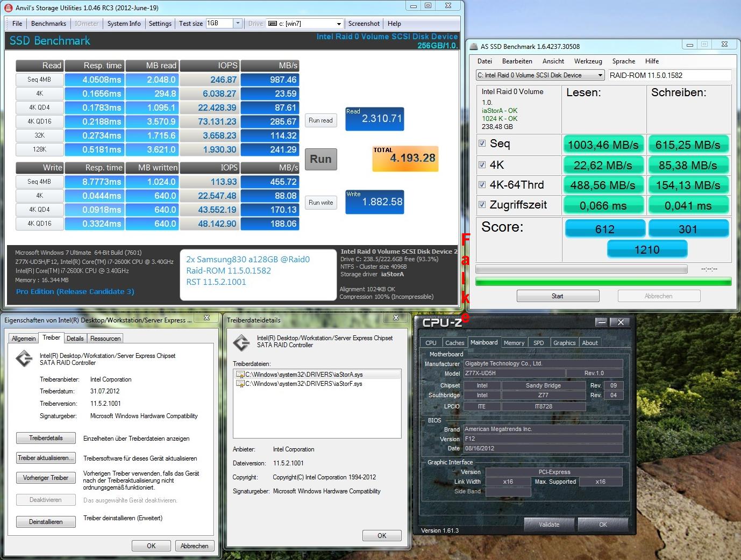Switch to the Caches tab in CPU-Z
The width and height of the screenshot is (741, 560).
tap(454, 343)
